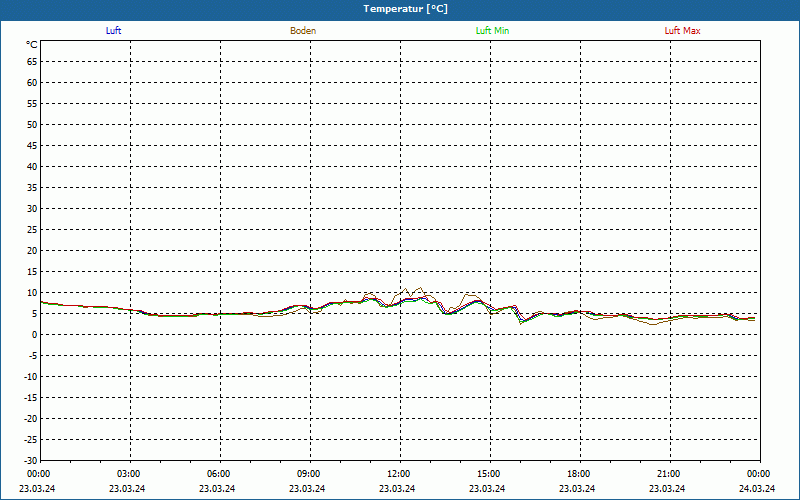Click the 21:00 time label
The width and height of the screenshot is (800, 500).
tap(668, 474)
